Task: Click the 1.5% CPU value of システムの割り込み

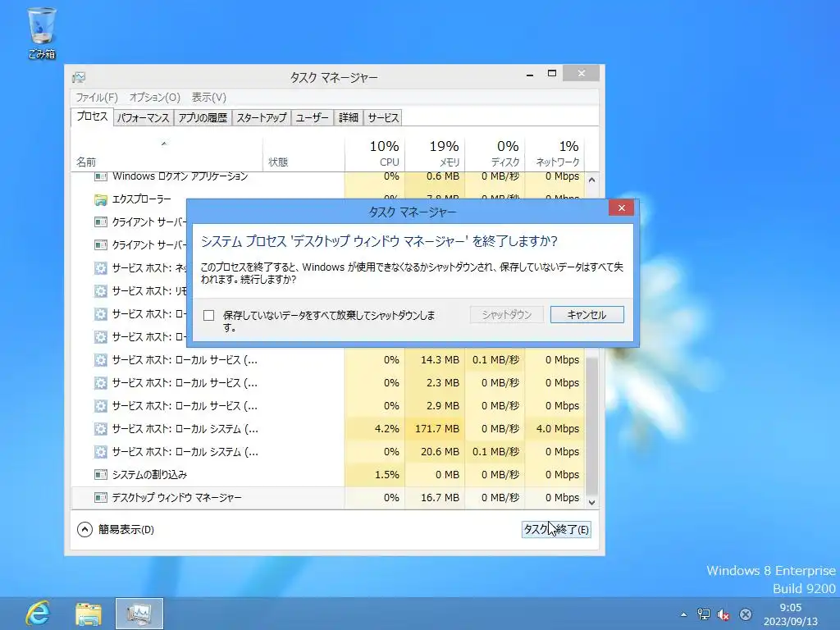Action: tap(387, 475)
